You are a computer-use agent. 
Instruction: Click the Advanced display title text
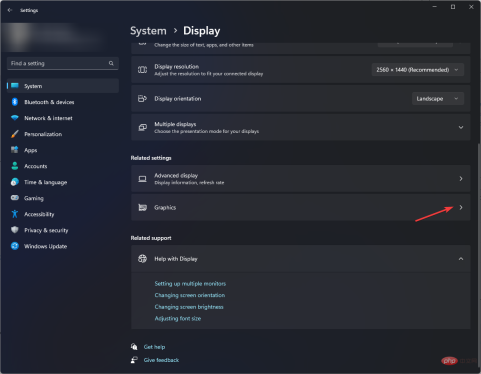tap(176, 175)
